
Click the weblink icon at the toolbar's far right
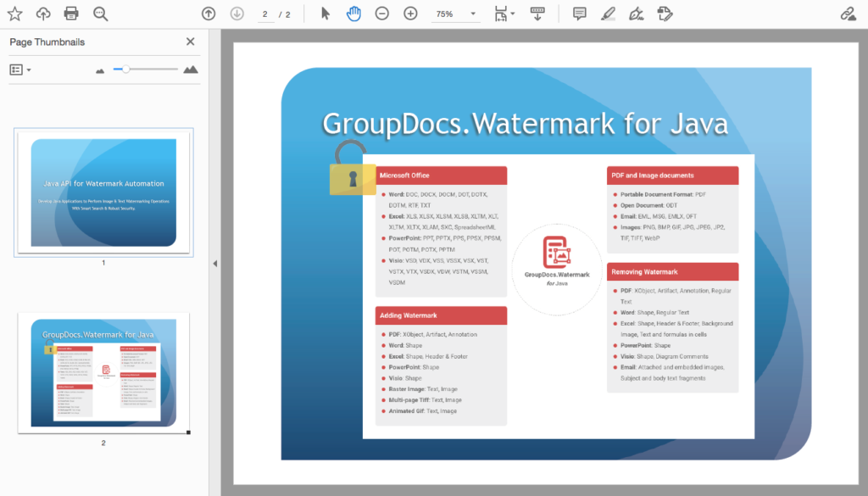click(850, 13)
